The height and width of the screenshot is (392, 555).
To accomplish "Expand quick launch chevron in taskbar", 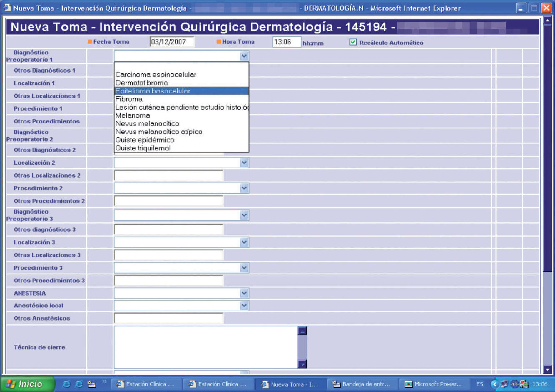I will 104,381.
